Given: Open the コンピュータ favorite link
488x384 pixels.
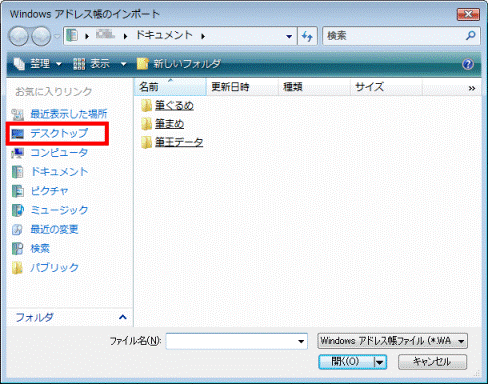Looking at the screenshot, I should click(59, 152).
